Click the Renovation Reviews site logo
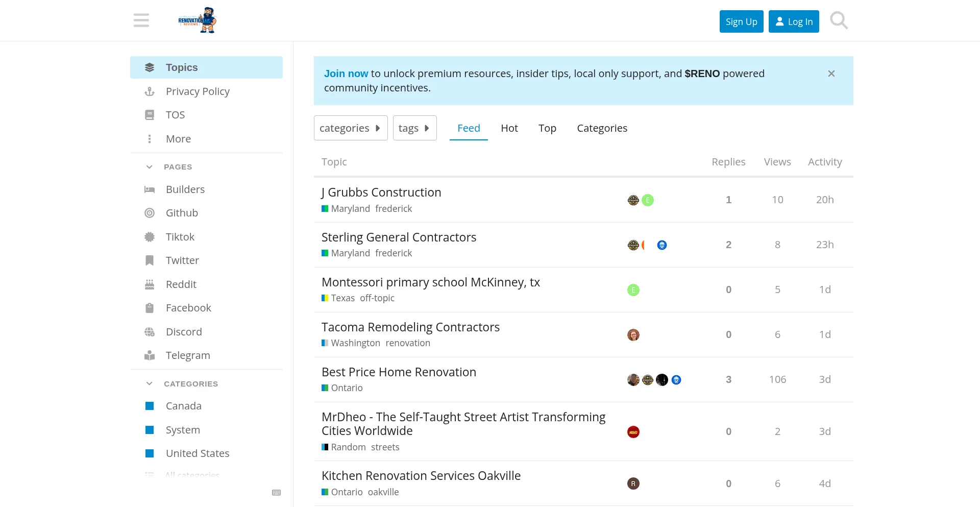Viewport: 980px width, 507px height. (x=198, y=20)
